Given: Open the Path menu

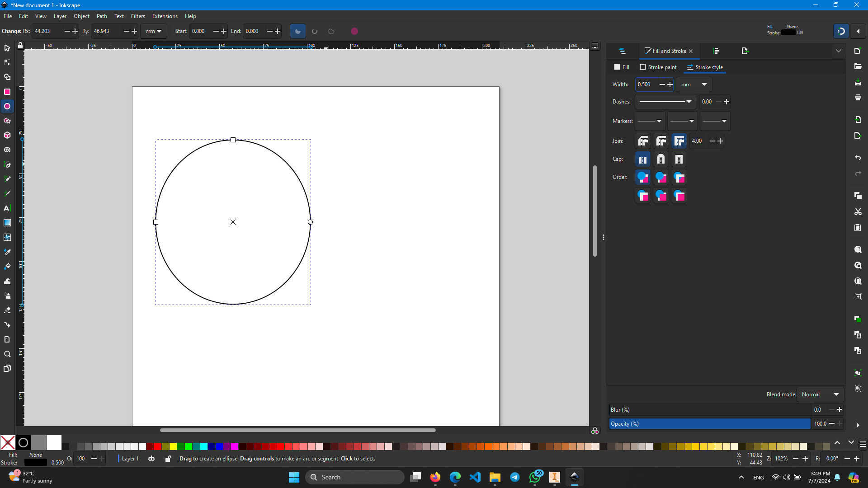Looking at the screenshot, I should click(x=102, y=16).
